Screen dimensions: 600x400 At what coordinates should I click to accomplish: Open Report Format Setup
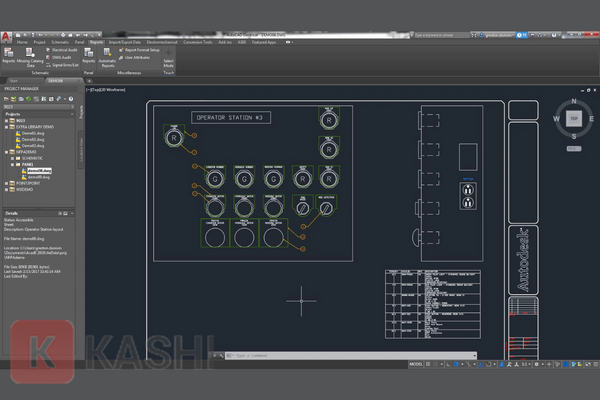[139, 50]
